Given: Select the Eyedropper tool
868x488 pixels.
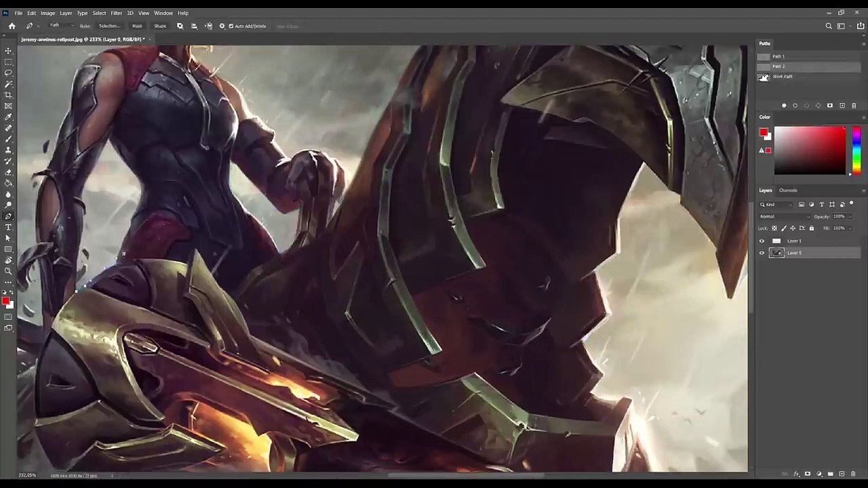Looking at the screenshot, I should tap(8, 117).
